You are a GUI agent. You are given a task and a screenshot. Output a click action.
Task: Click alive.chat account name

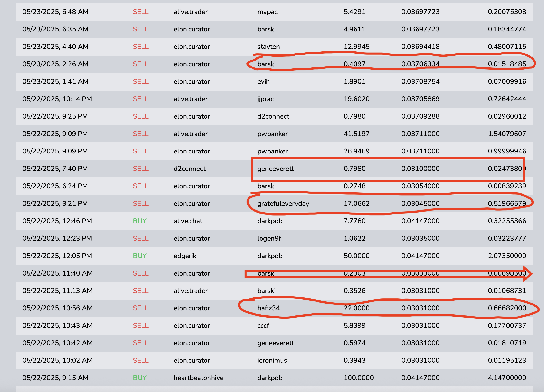(x=188, y=221)
